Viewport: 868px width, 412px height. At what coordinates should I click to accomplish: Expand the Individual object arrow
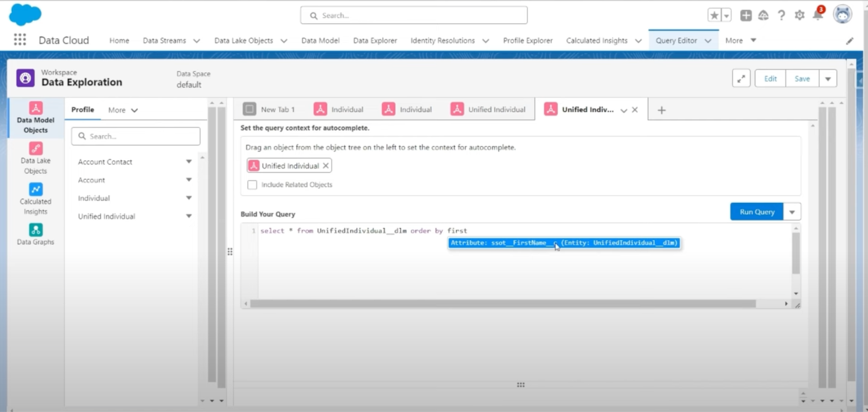click(x=189, y=198)
